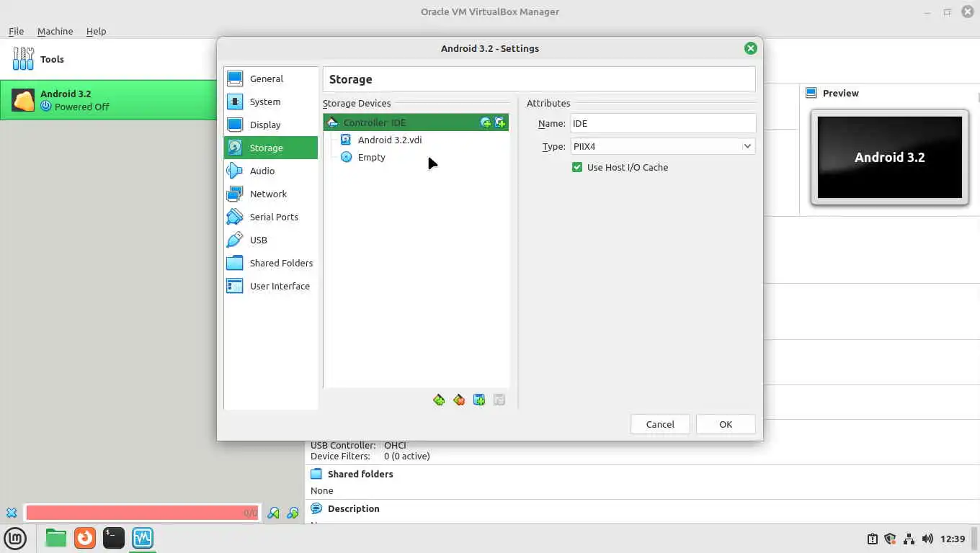Click the Add attachment icon
This screenshot has height=553, width=980.
point(479,400)
